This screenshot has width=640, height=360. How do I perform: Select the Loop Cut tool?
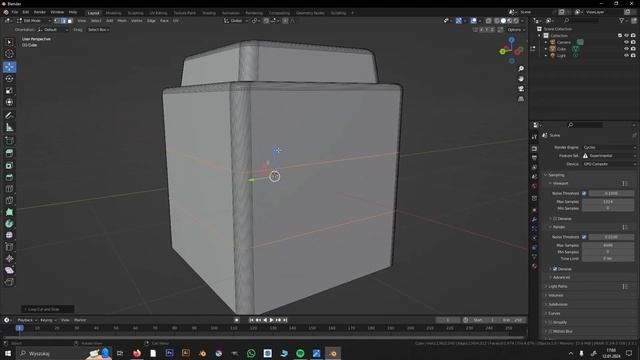point(9,189)
